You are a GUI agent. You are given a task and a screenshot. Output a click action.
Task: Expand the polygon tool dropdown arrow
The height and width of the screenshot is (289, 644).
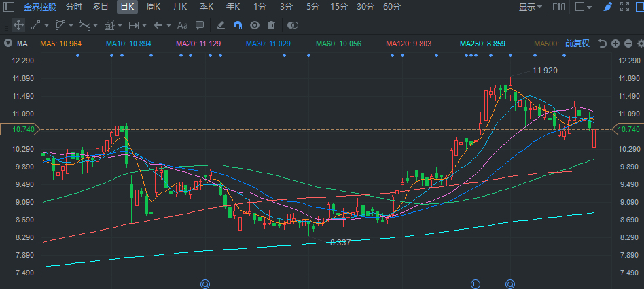71,25
